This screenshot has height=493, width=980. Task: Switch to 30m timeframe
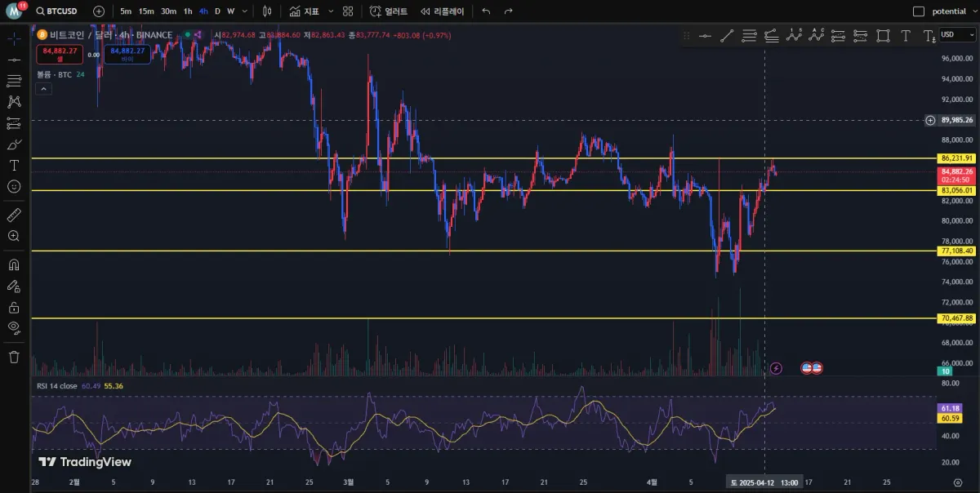coord(168,11)
